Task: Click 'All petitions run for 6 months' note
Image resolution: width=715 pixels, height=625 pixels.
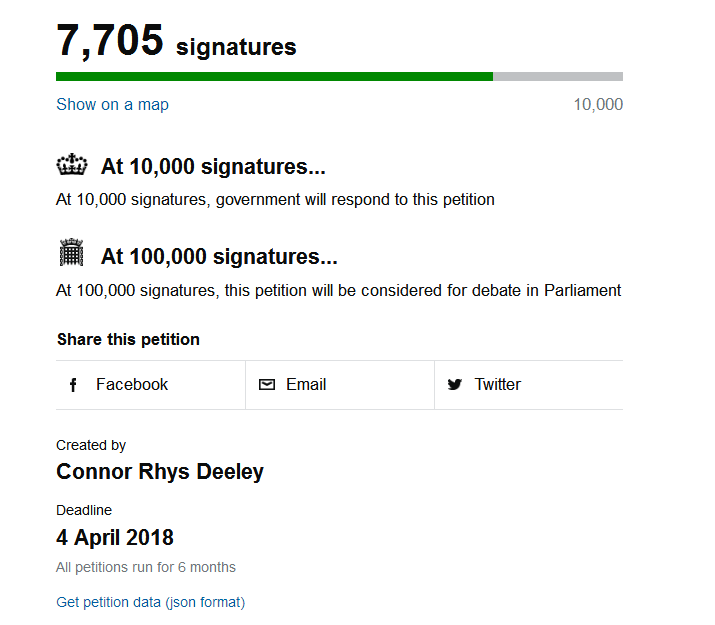Action: tap(146, 567)
